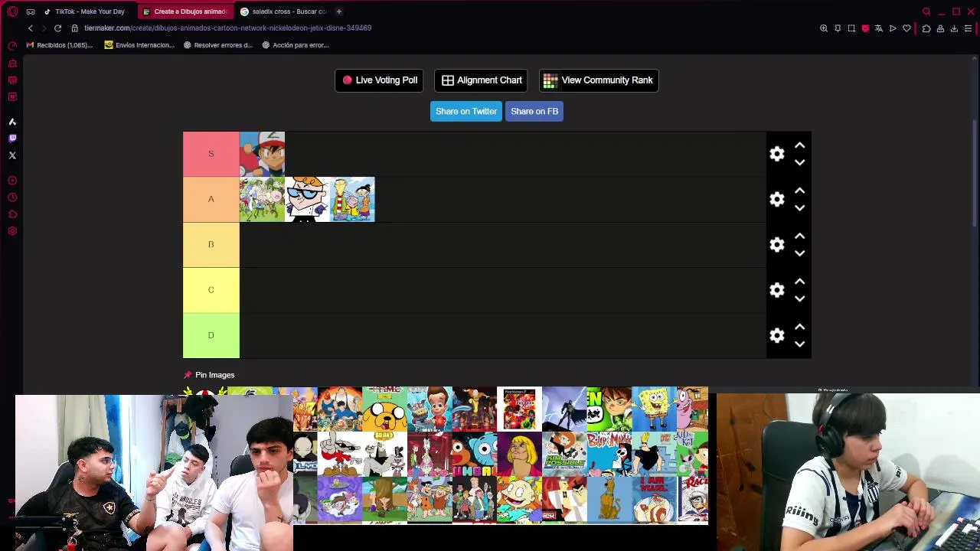
Task: Open tab search magnifier in title bar
Action: [926, 11]
